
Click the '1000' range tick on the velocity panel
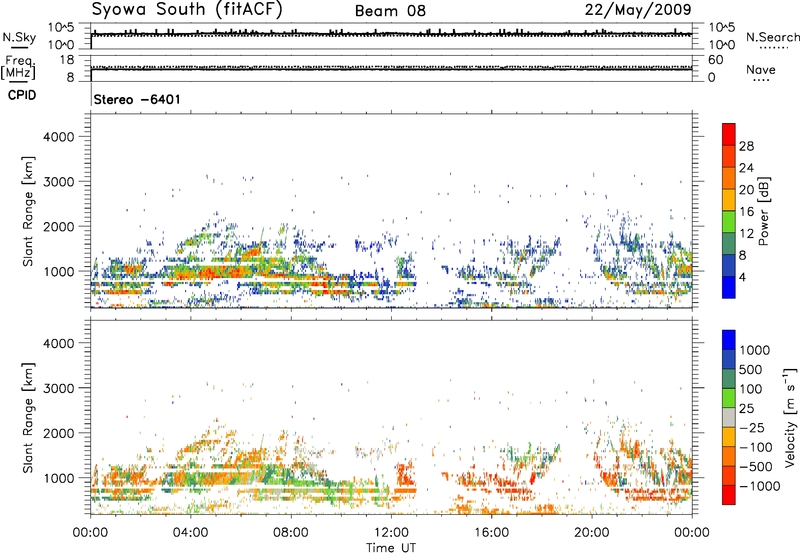coord(59,479)
